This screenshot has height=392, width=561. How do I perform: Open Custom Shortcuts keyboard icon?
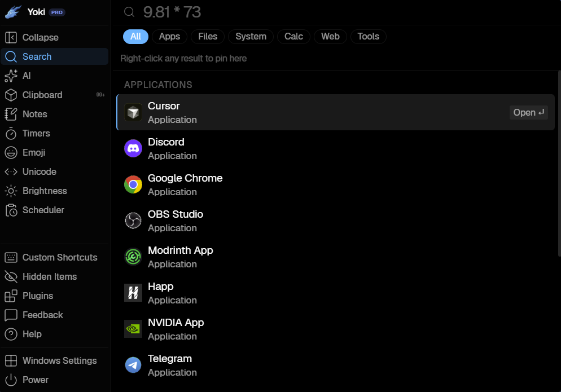click(x=11, y=258)
